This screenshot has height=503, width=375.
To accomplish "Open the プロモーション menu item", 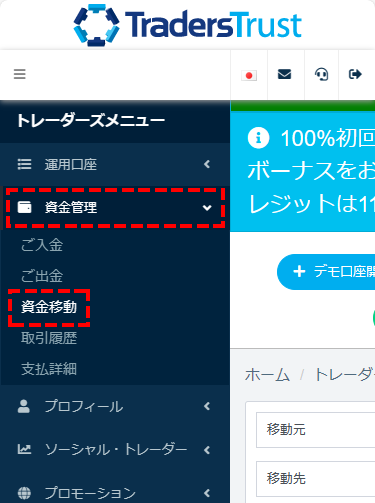I will click(x=115, y=493).
